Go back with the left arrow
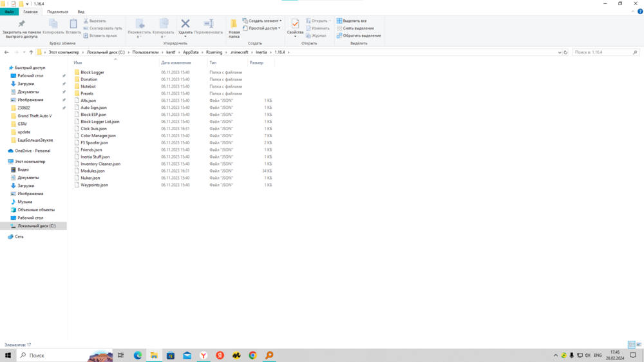This screenshot has height=362, width=644. point(6,52)
